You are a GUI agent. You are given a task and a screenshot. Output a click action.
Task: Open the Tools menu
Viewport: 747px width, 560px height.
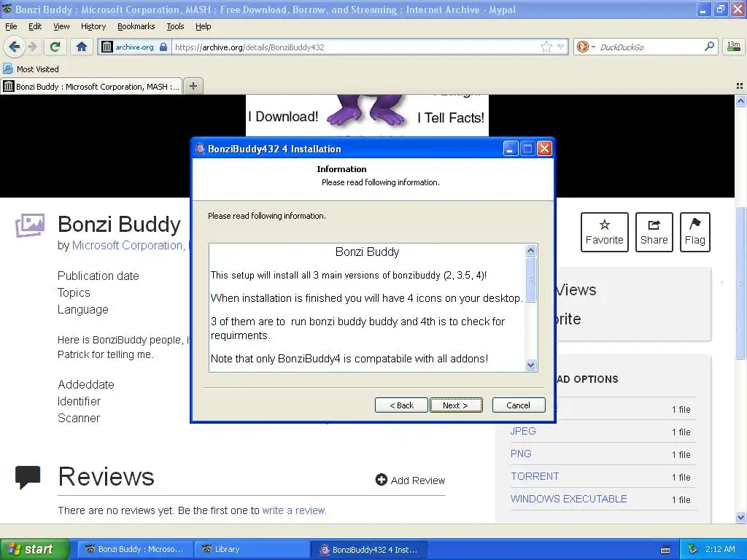175,26
